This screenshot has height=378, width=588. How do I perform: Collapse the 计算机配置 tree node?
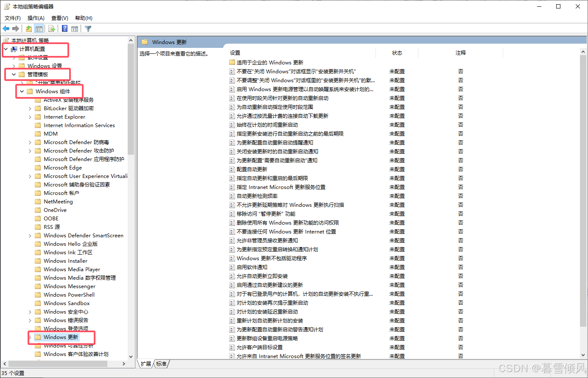point(6,49)
